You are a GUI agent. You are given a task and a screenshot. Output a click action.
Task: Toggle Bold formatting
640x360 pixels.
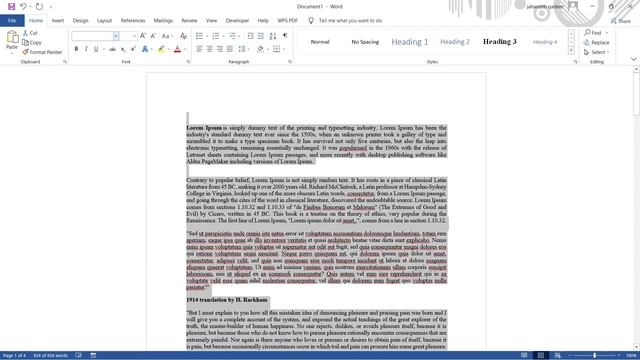(x=76, y=49)
